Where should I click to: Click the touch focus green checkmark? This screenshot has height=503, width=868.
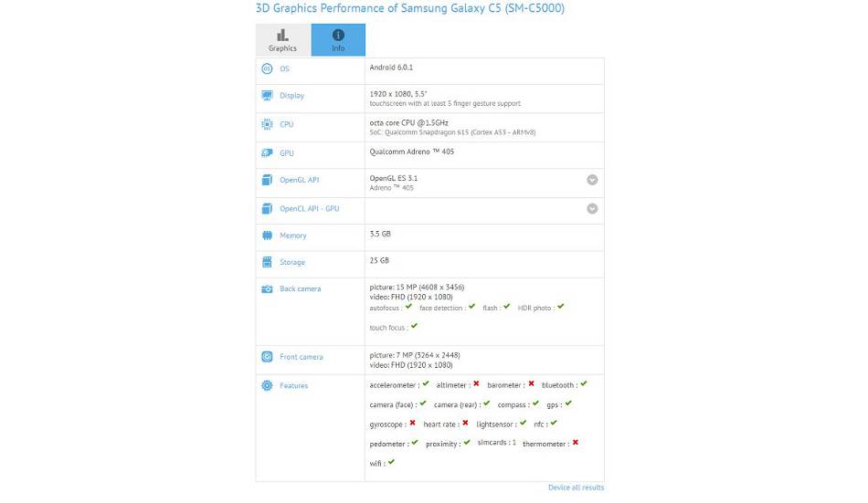coord(414,326)
